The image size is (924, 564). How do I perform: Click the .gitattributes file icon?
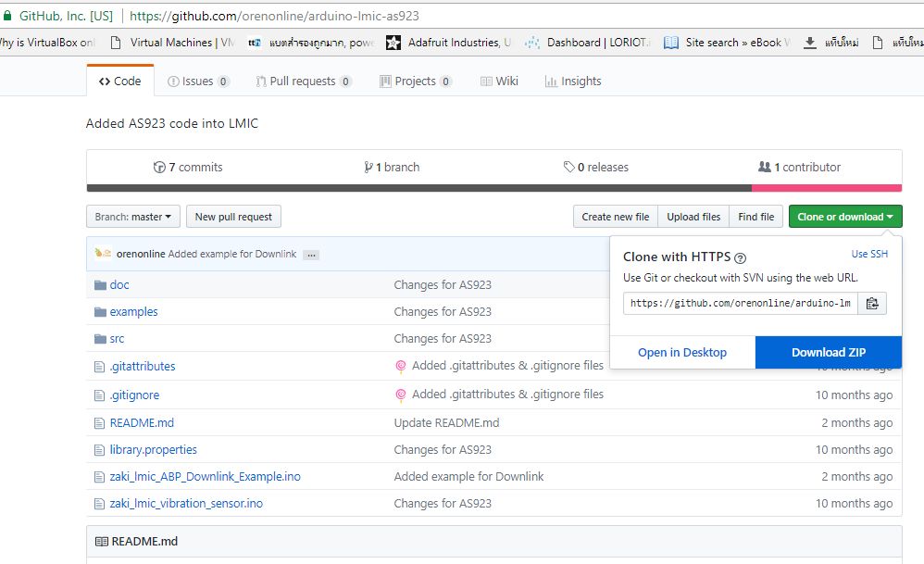pos(100,367)
